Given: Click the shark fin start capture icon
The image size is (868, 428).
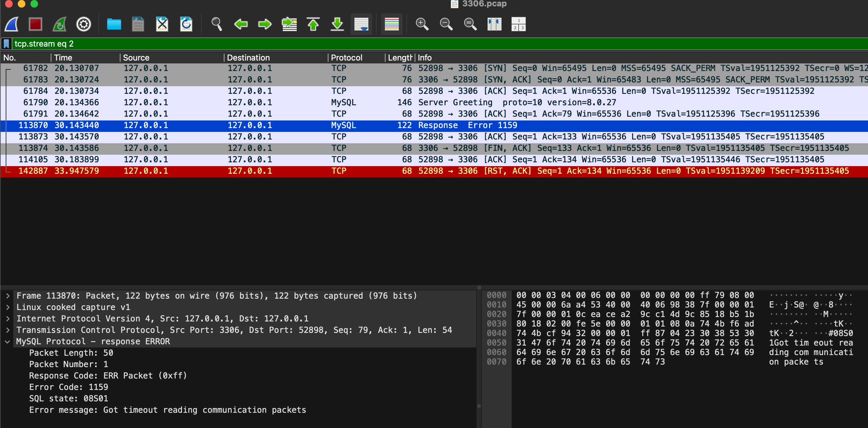Looking at the screenshot, I should [x=11, y=24].
